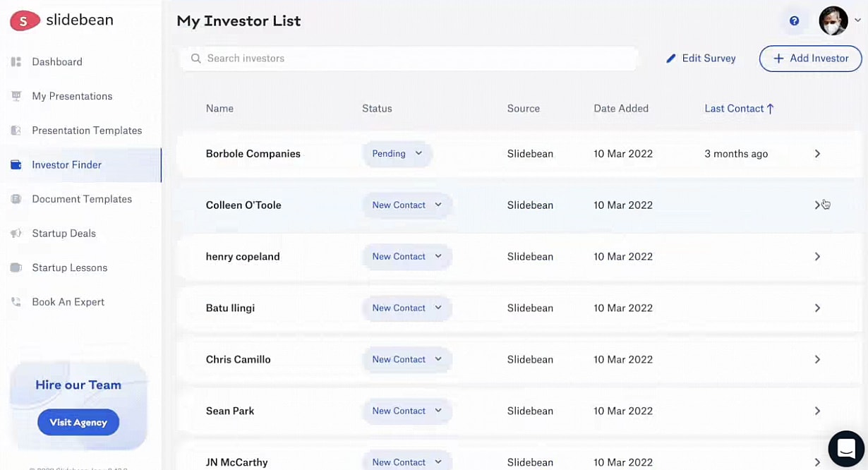The width and height of the screenshot is (868, 470).
Task: Open the help question mark icon
Action: tap(794, 21)
